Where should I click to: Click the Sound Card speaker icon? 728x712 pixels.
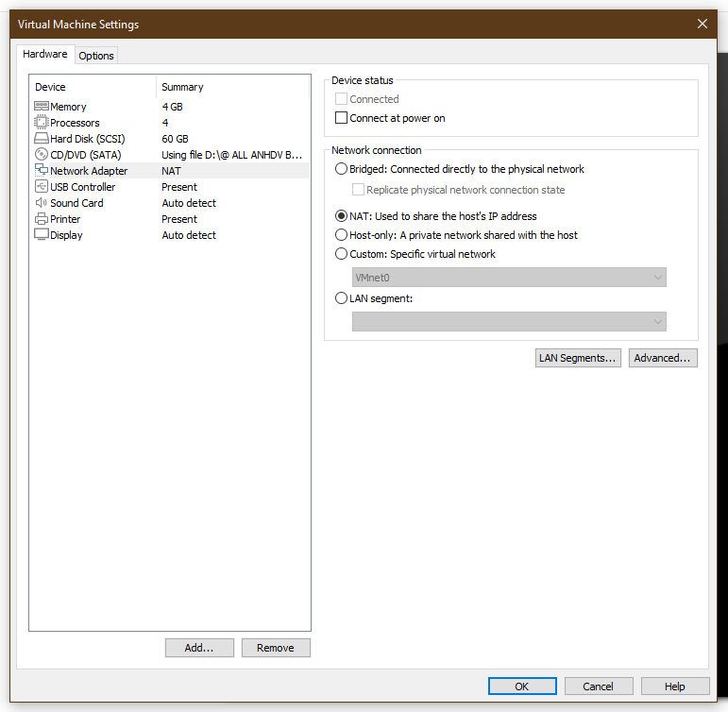(x=42, y=202)
